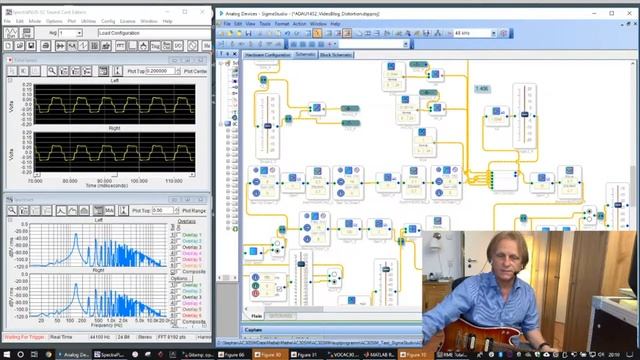Toggle Left channel Overlay 4 checkbox
The height and width of the screenshot is (360, 640).
[178, 253]
